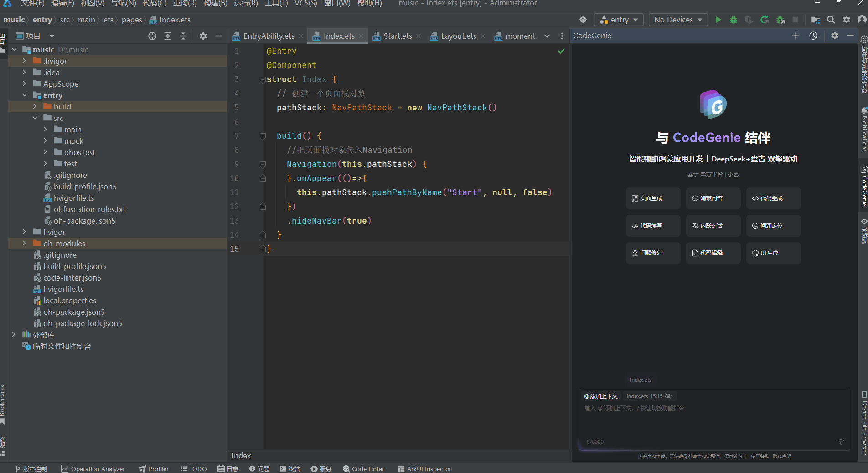Open the Profiler tool window
This screenshot has height=473, width=868.
(x=154, y=468)
